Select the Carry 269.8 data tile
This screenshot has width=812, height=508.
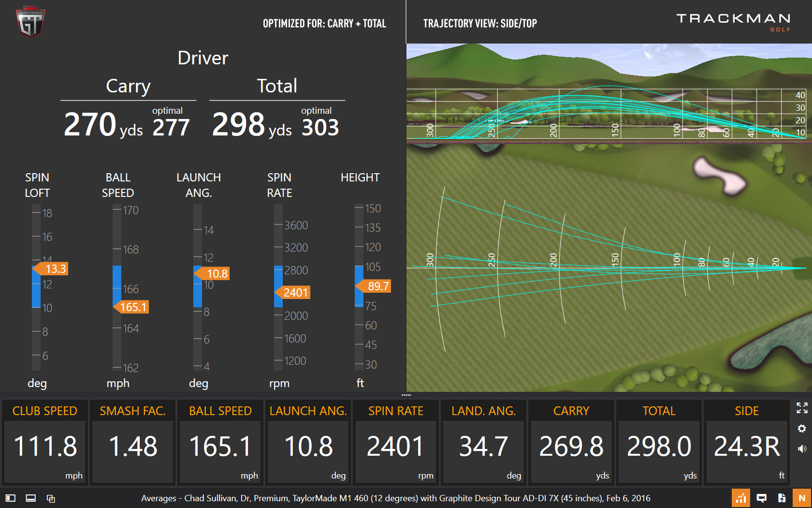point(571,442)
